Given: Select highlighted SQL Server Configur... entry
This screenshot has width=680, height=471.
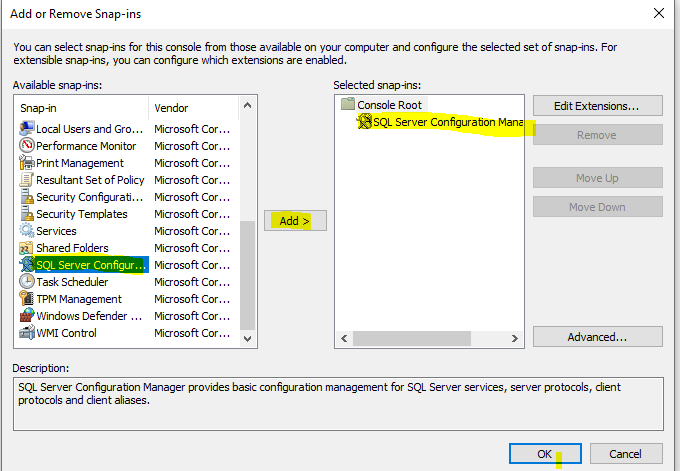Looking at the screenshot, I should click(x=91, y=265).
